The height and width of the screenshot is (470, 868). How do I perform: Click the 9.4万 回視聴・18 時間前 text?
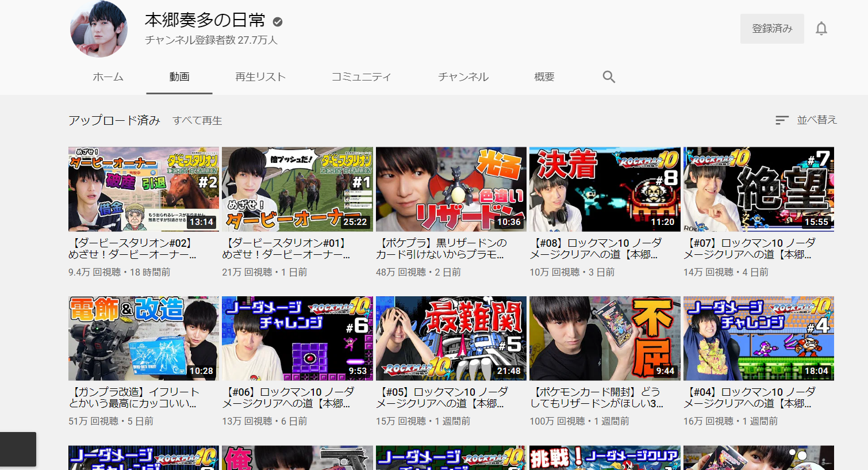pyautogui.click(x=120, y=272)
